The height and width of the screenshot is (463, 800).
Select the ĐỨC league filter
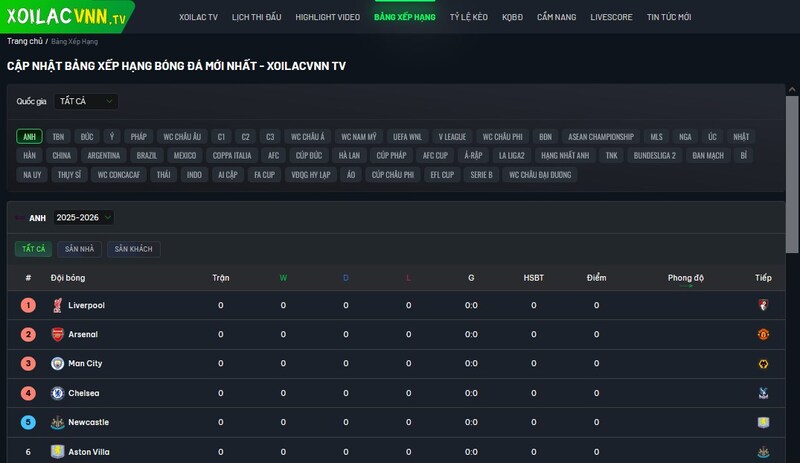tap(87, 136)
